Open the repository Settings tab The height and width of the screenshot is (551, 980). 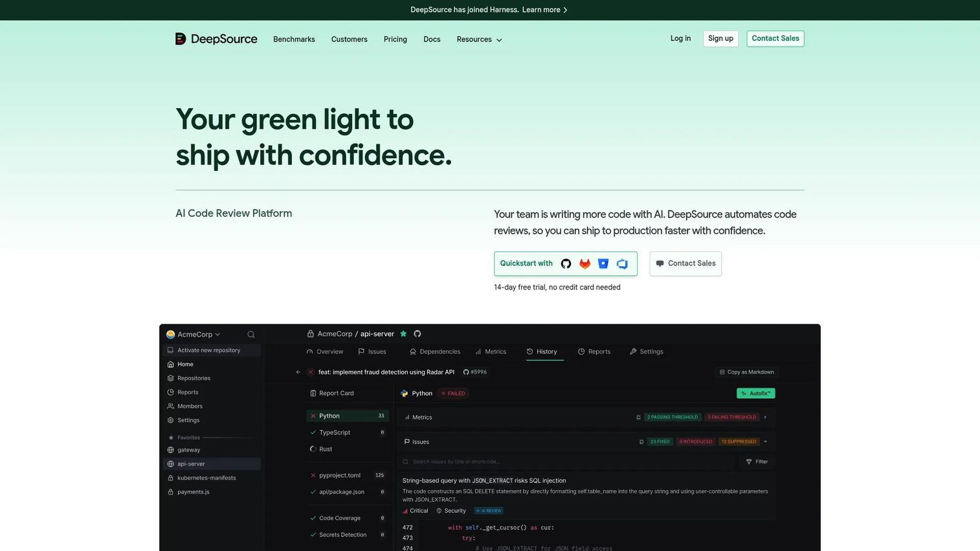pos(647,352)
